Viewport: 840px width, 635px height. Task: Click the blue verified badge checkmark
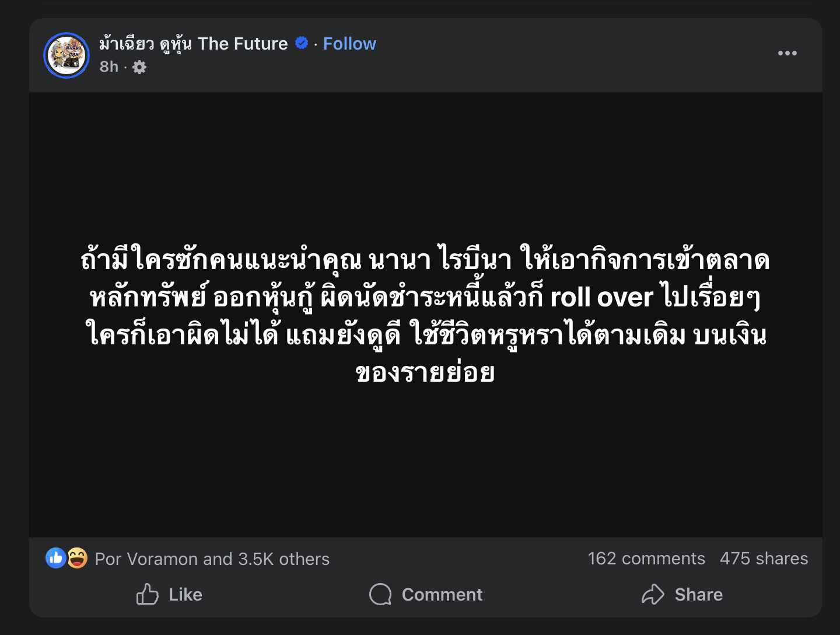302,43
